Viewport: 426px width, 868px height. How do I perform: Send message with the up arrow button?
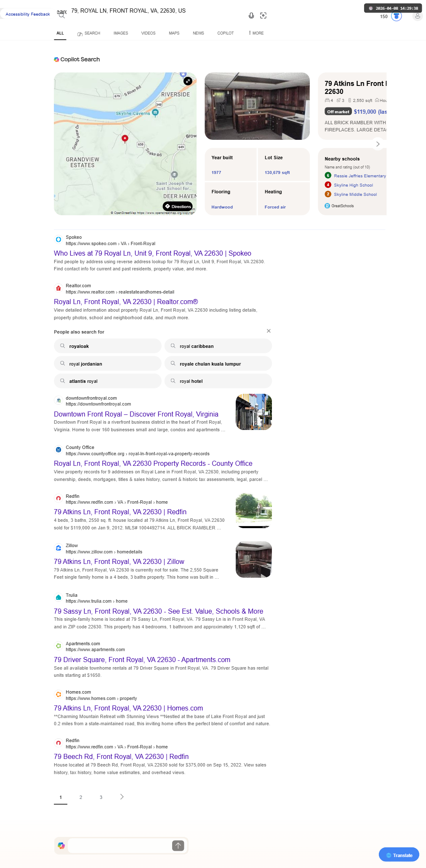(178, 846)
